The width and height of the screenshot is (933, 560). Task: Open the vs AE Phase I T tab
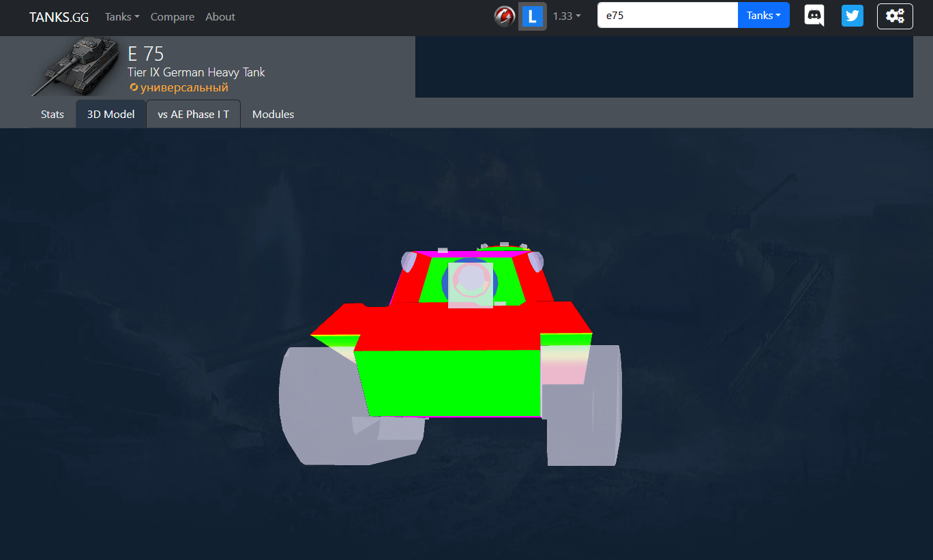tap(193, 115)
